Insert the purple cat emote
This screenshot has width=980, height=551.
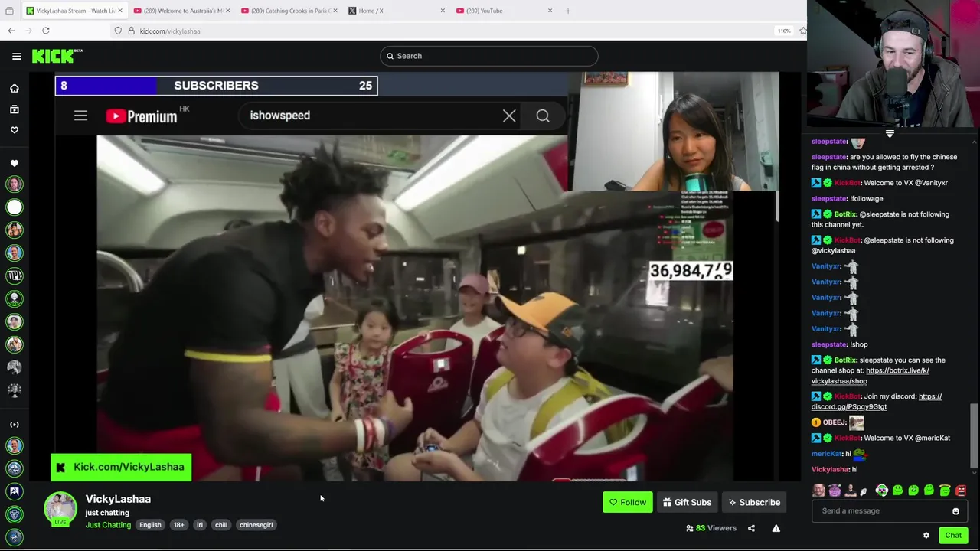click(835, 491)
